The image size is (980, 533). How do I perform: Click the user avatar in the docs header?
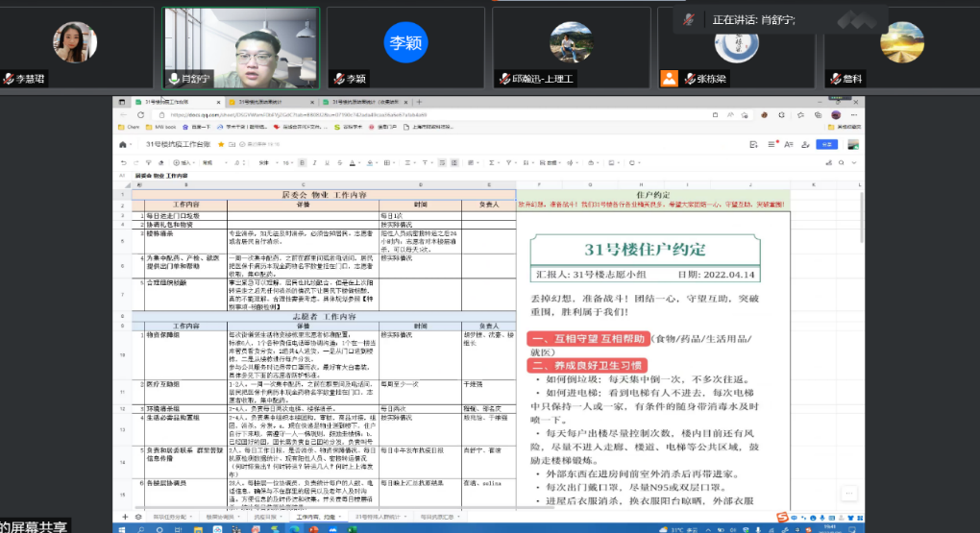point(853,144)
